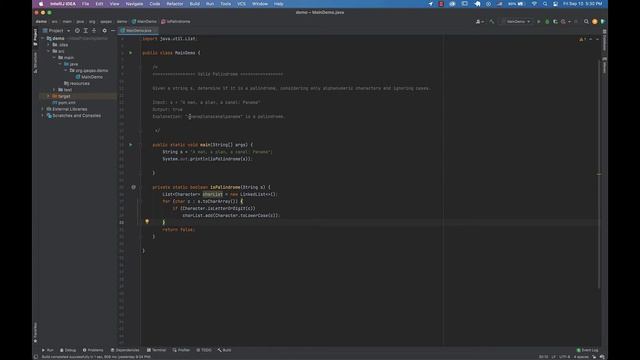Toggle the Debug tool window

[68, 350]
